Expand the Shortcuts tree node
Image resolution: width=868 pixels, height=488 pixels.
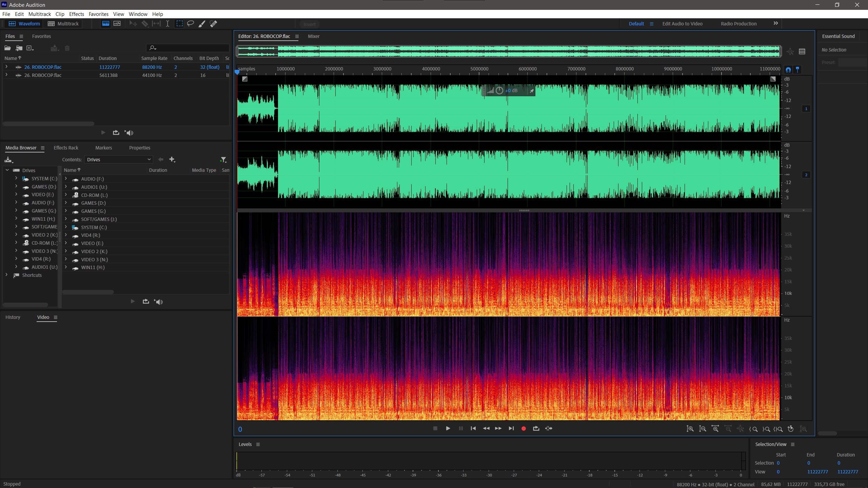pos(6,275)
